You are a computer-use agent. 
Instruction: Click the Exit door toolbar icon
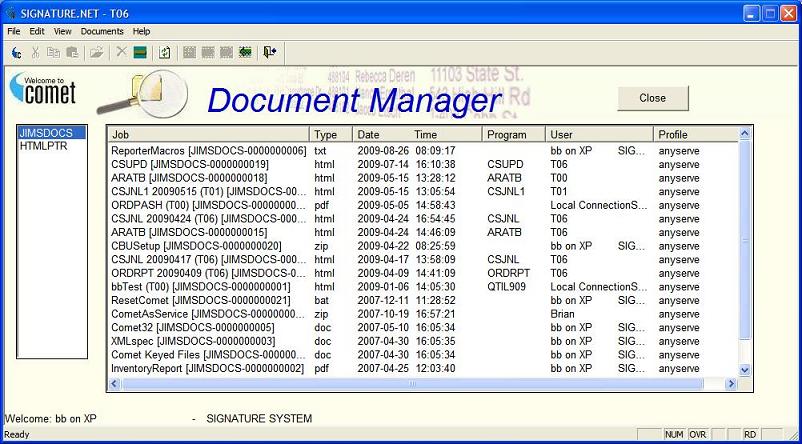(270, 52)
